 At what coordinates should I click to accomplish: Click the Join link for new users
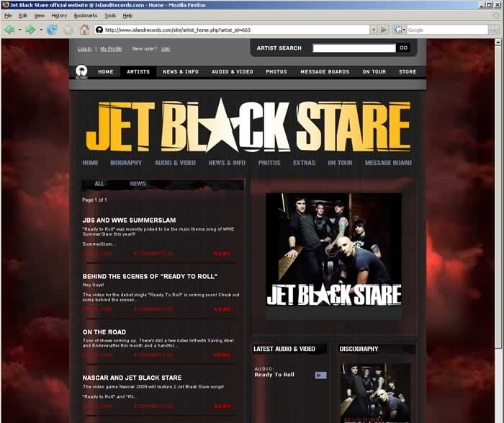click(x=166, y=49)
